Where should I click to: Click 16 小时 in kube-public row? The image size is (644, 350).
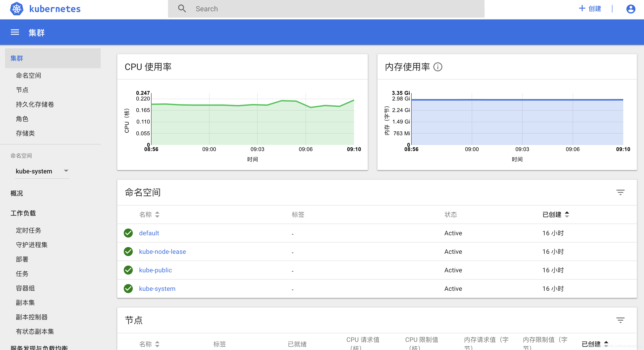click(x=553, y=270)
